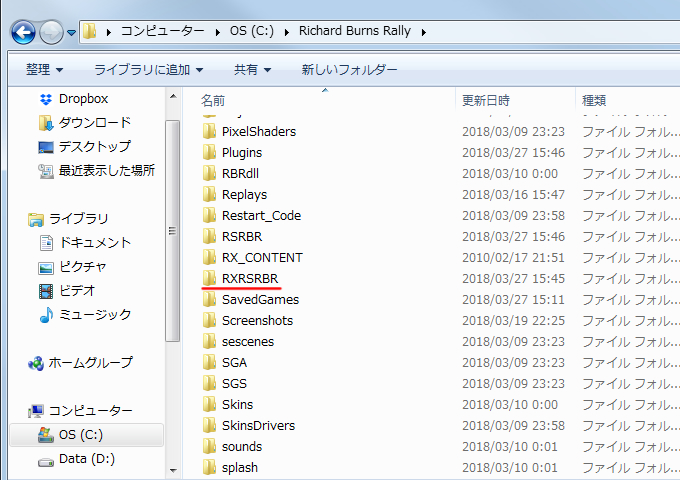Image resolution: width=680 pixels, height=480 pixels.
Task: Open the ホームグループ item
Action: point(90,363)
